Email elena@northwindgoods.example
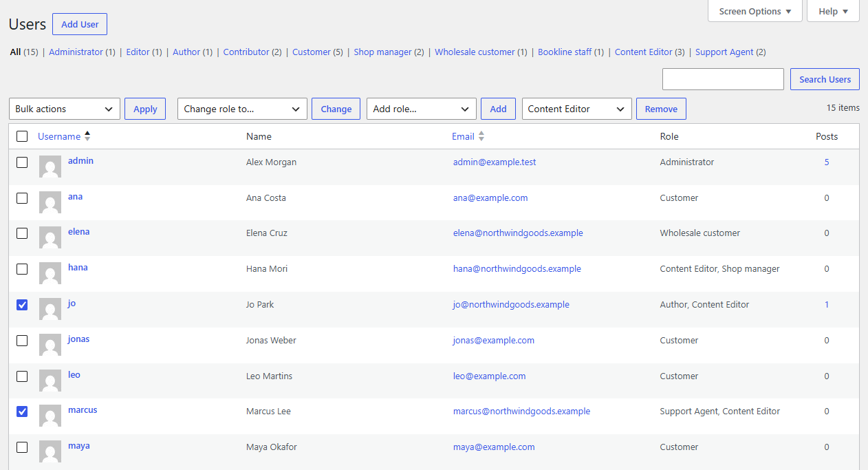 [518, 233]
